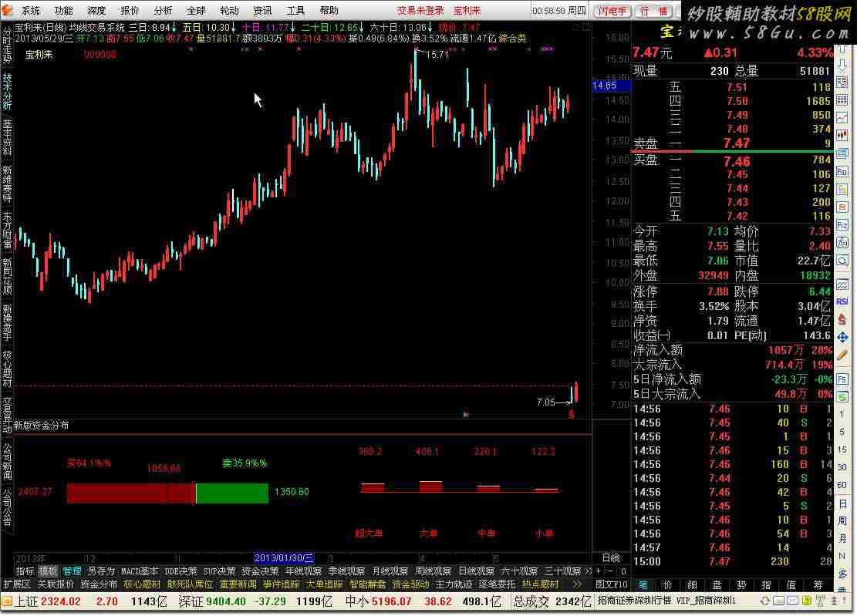857x616 pixels.
Task: Select the 日 daily period button
Action: [842, 503]
